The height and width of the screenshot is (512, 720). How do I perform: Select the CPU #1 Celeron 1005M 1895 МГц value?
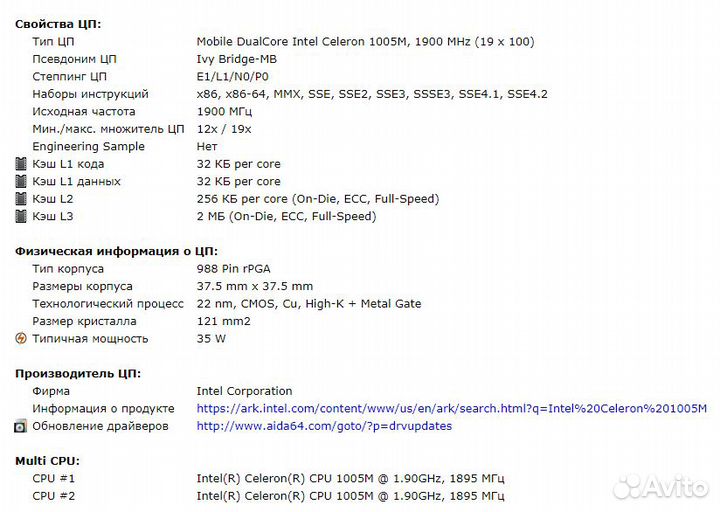point(350,478)
